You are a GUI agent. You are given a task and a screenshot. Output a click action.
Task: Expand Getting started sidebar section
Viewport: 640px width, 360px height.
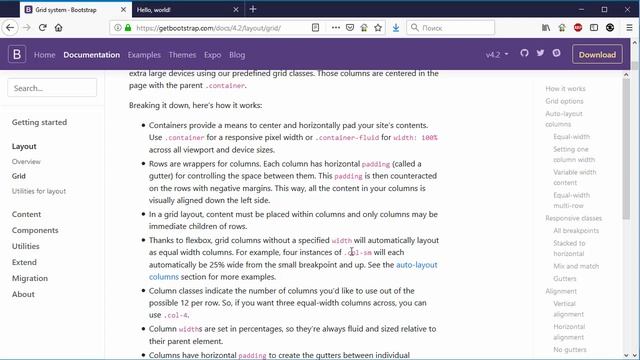click(x=39, y=122)
